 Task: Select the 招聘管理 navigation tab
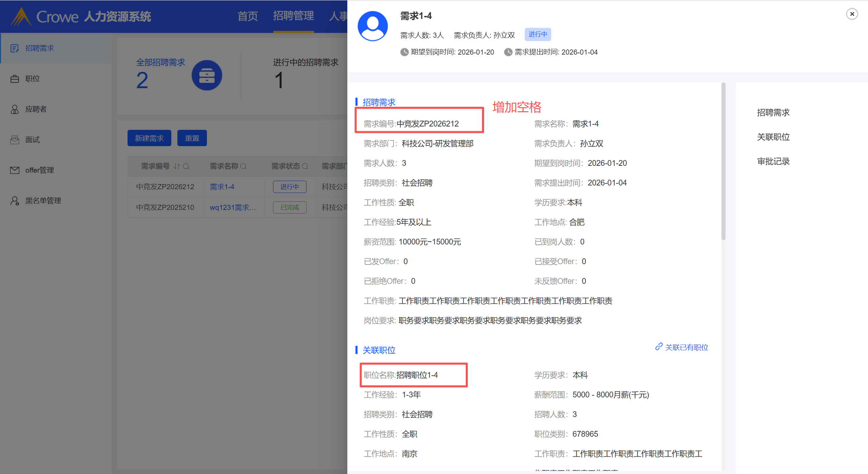tap(293, 16)
